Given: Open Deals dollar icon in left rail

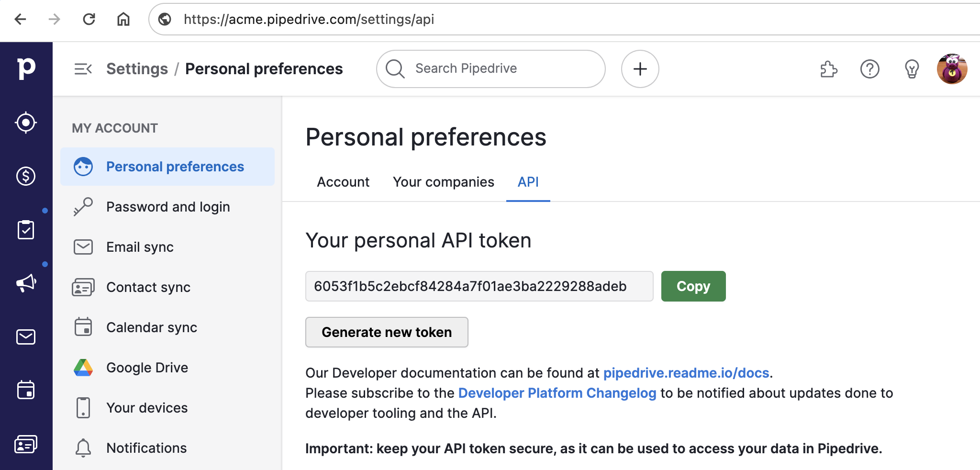Looking at the screenshot, I should (26, 176).
